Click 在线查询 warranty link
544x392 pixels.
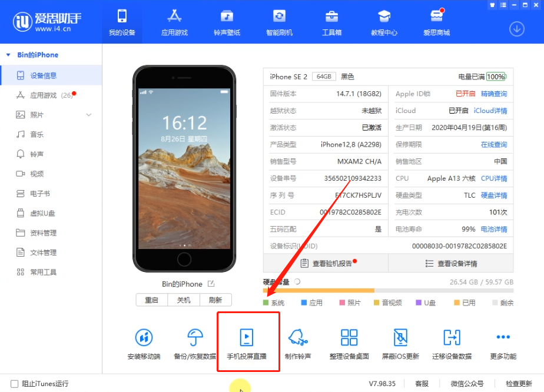point(494,144)
